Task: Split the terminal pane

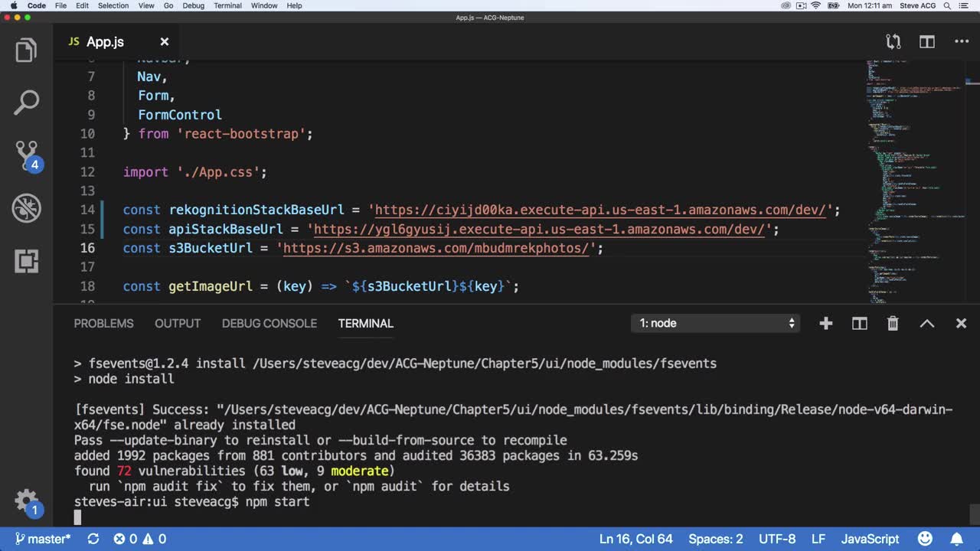Action: pyautogui.click(x=859, y=324)
